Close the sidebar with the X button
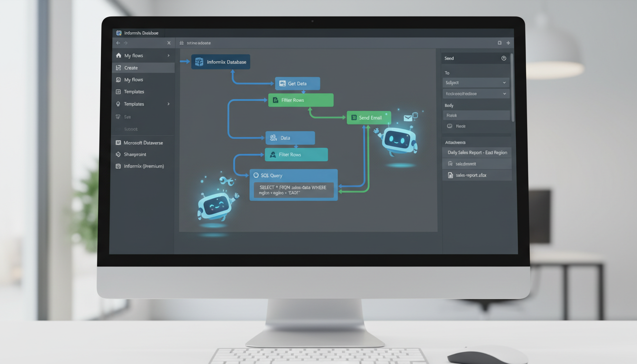Viewport: 637px width, 364px height. 169,43
